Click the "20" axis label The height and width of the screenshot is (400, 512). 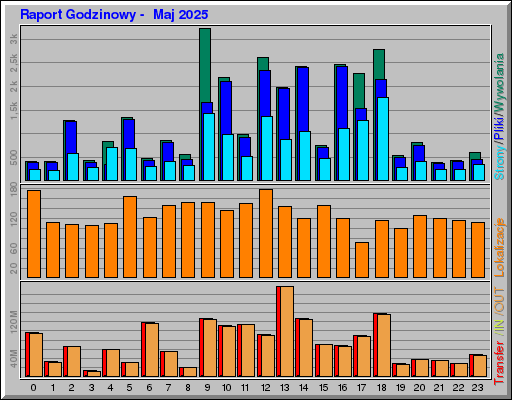(14, 269)
